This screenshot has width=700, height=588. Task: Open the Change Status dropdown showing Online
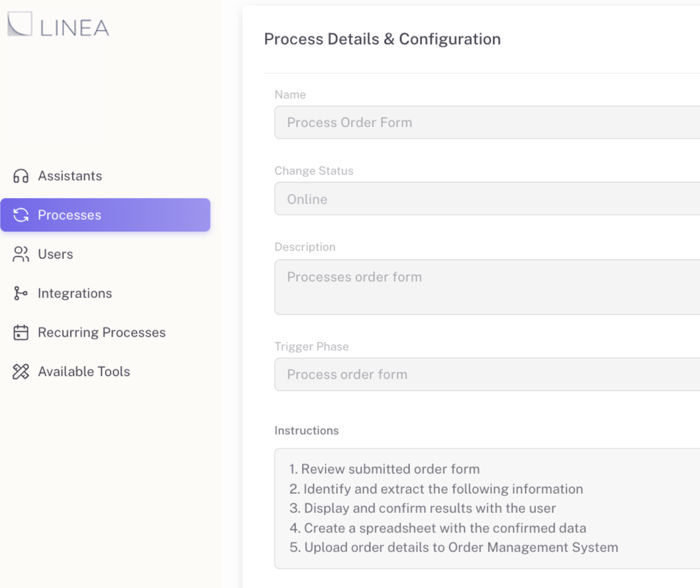pyautogui.click(x=487, y=199)
